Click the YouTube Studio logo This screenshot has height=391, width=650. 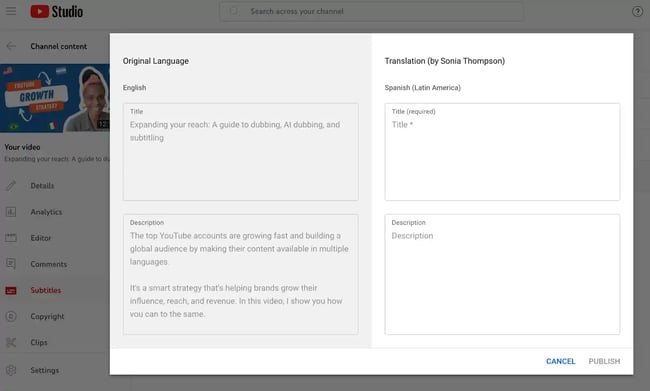coord(57,11)
